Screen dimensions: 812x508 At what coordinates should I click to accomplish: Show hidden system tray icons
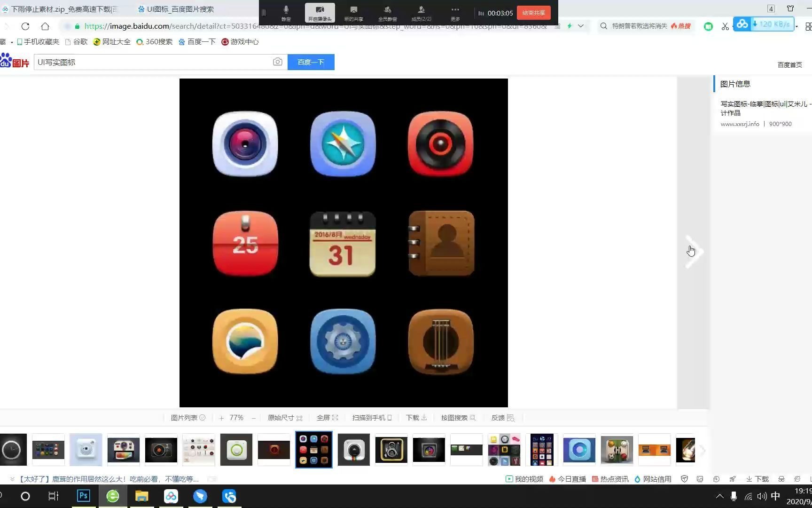(x=719, y=496)
